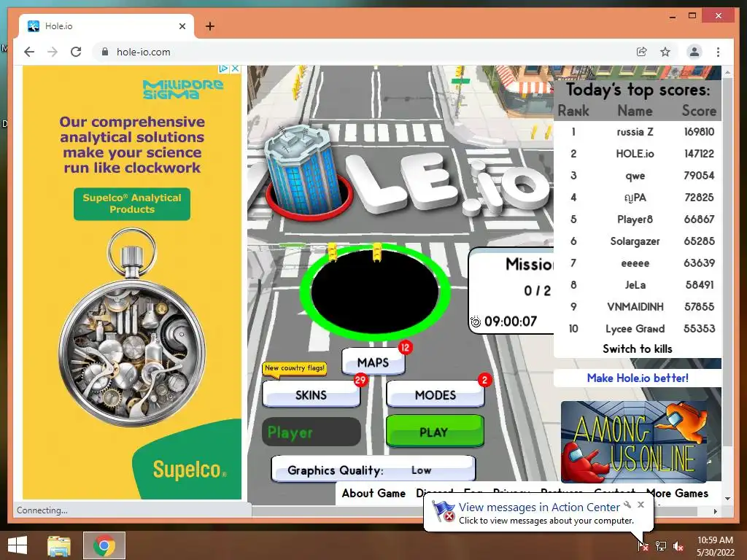Open taskbar clock 10:59 AM
The image size is (747, 560).
(x=715, y=545)
